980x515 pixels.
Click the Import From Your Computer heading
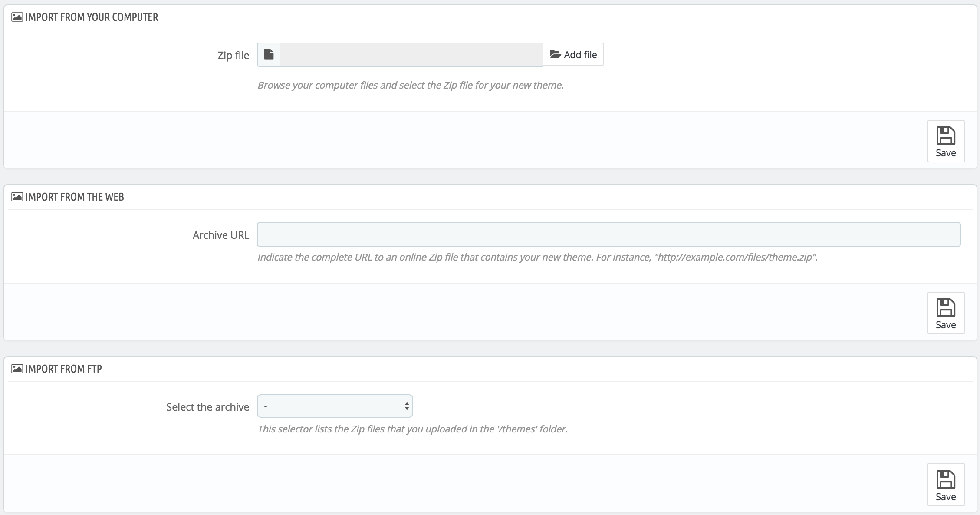92,17
